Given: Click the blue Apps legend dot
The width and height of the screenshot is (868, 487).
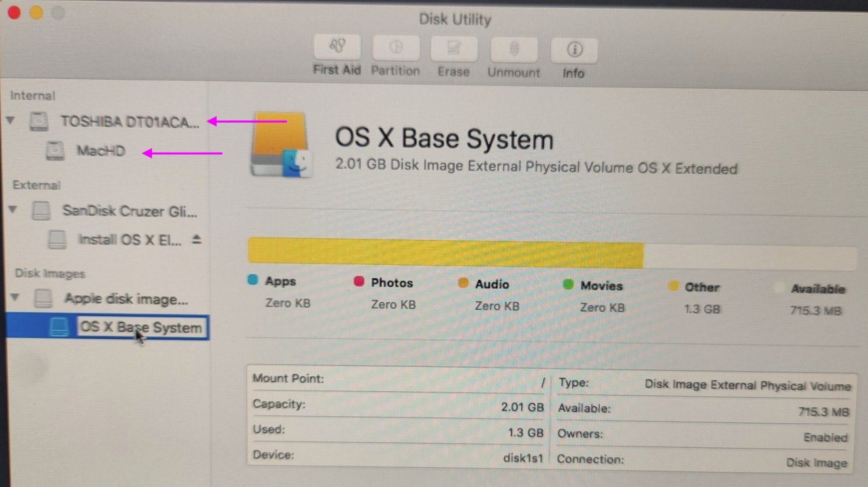Looking at the screenshot, I should 253,279.
